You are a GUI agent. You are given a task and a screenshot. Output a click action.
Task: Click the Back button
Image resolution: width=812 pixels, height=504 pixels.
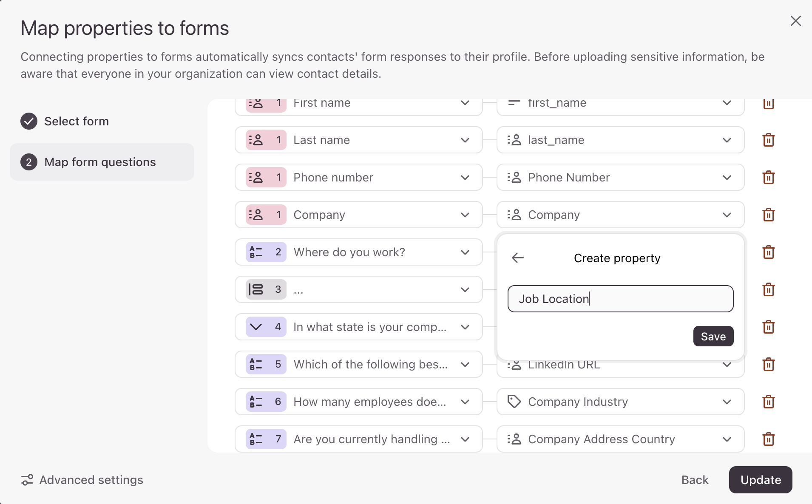pyautogui.click(x=695, y=480)
